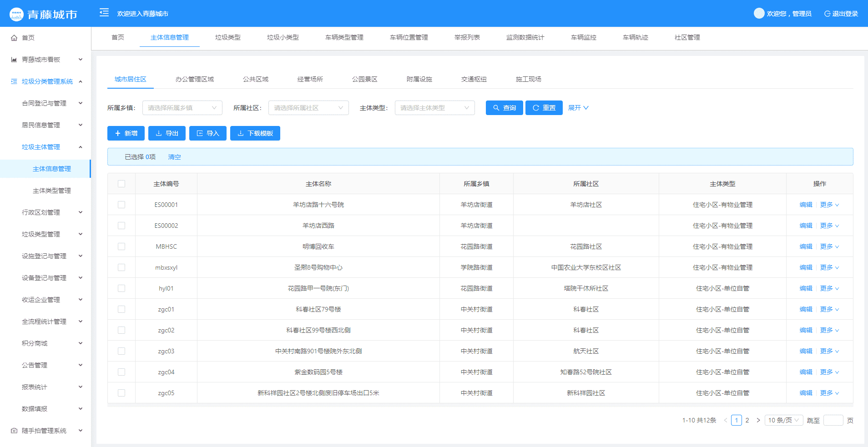Click the 退出登录 logout link

point(841,14)
